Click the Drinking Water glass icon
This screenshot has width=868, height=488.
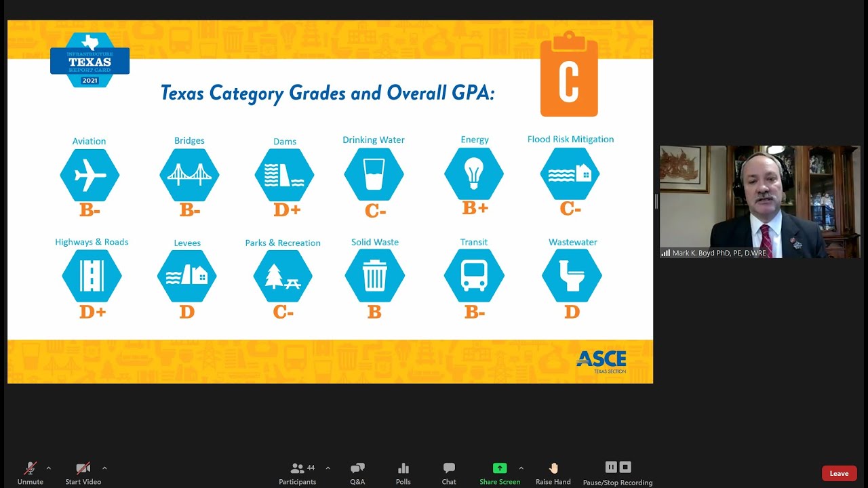point(374,175)
